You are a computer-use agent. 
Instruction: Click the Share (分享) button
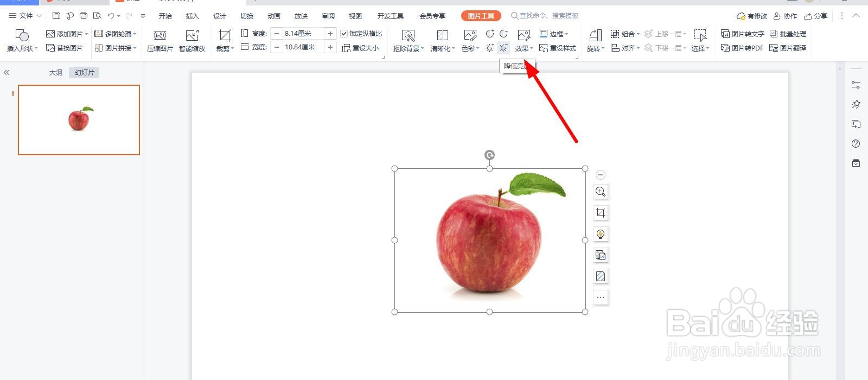(x=816, y=16)
